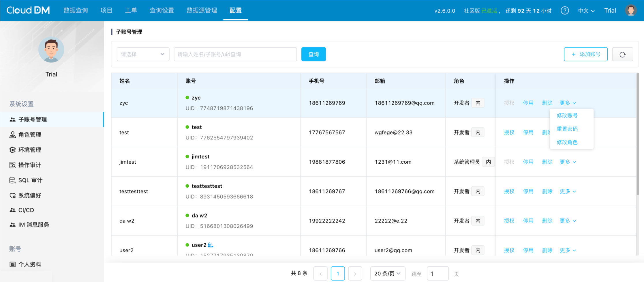This screenshot has height=282, width=644.
Task: Click the refresh icon button
Action: pos(622,54)
